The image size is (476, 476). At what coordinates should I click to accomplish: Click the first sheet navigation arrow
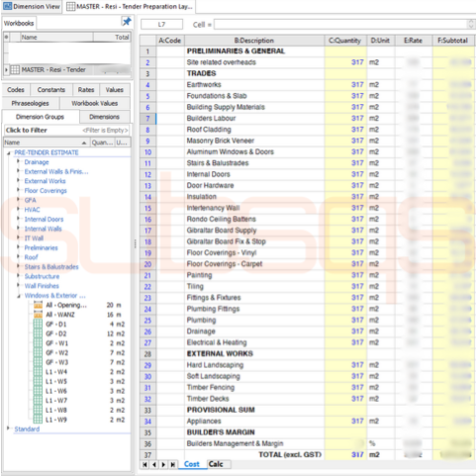click(144, 464)
